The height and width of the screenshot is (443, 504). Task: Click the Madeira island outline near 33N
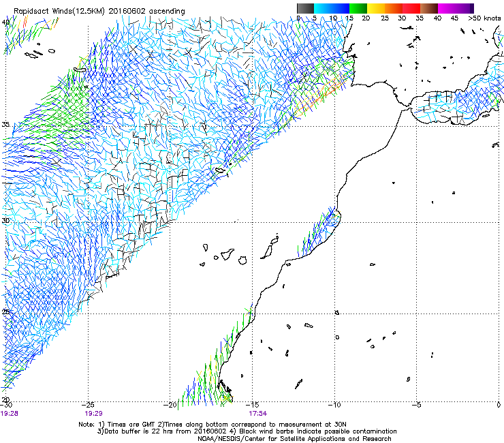click(220, 170)
